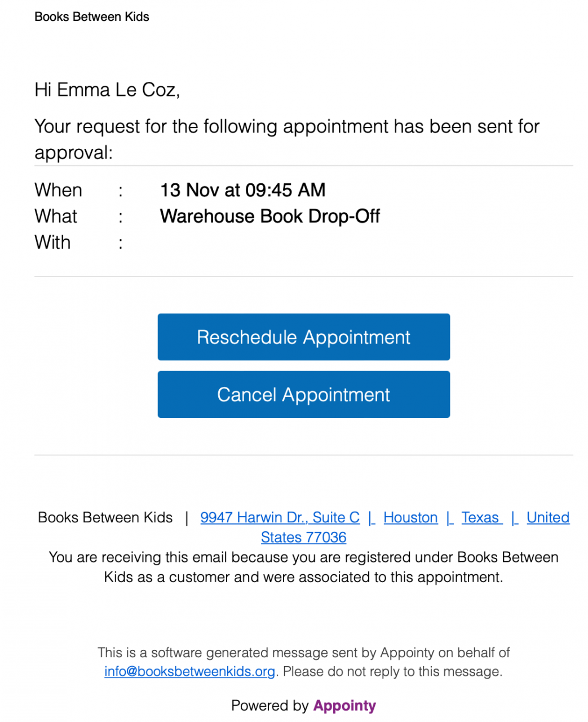Click the Powered by text
The height and width of the screenshot is (722, 588).
coord(269,706)
